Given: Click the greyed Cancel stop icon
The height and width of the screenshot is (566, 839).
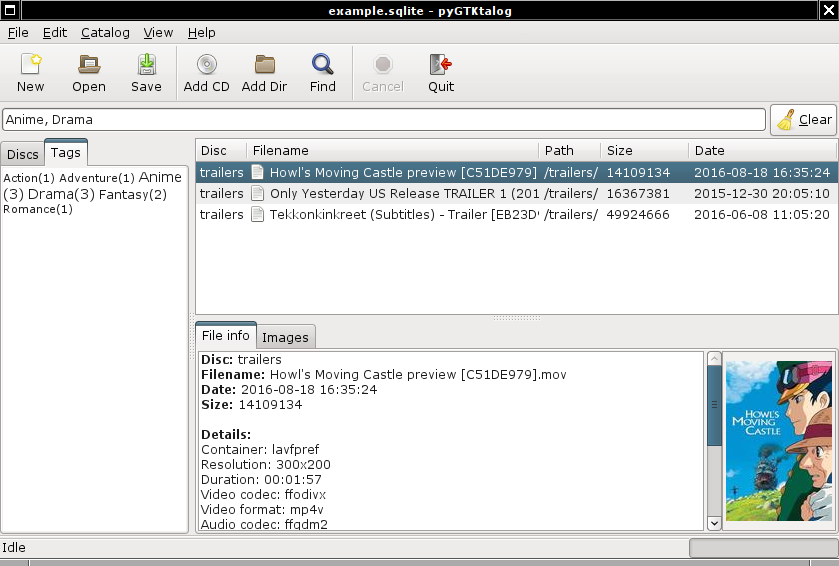Looking at the screenshot, I should (x=383, y=64).
